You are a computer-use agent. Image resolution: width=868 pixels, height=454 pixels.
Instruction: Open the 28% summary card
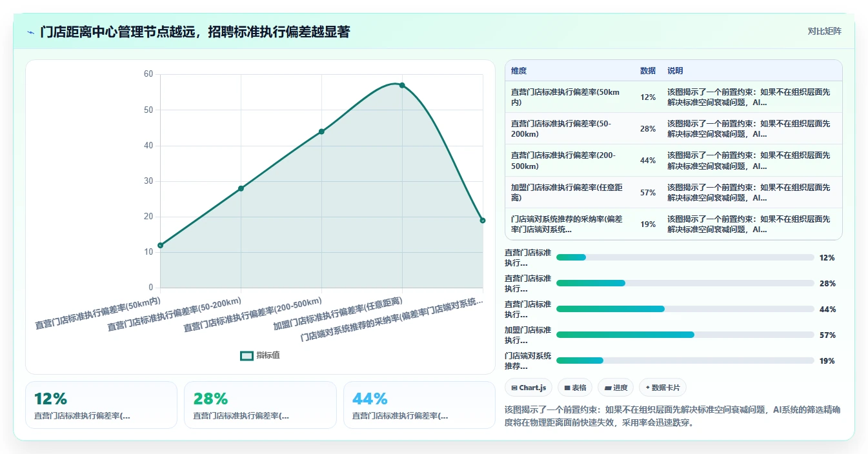(260, 405)
